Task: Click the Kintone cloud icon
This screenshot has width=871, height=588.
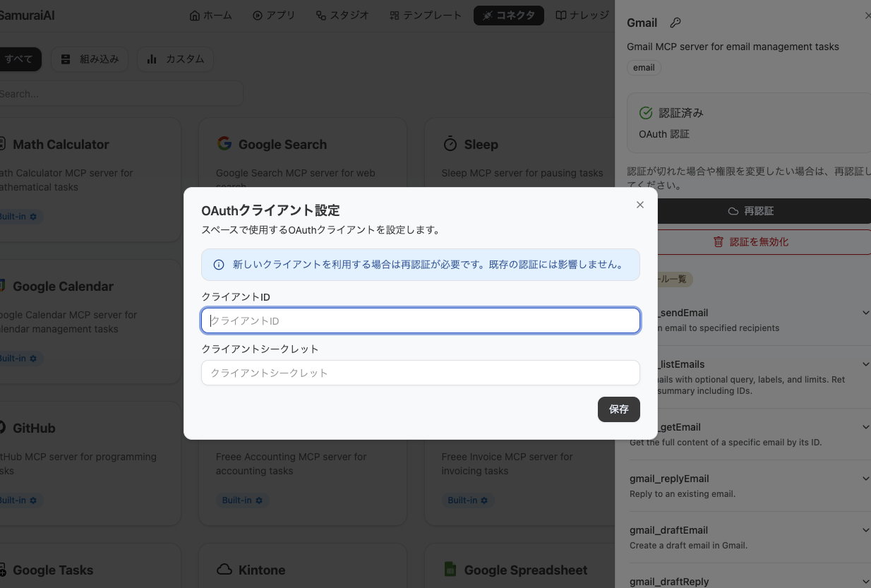Action: coord(224,570)
